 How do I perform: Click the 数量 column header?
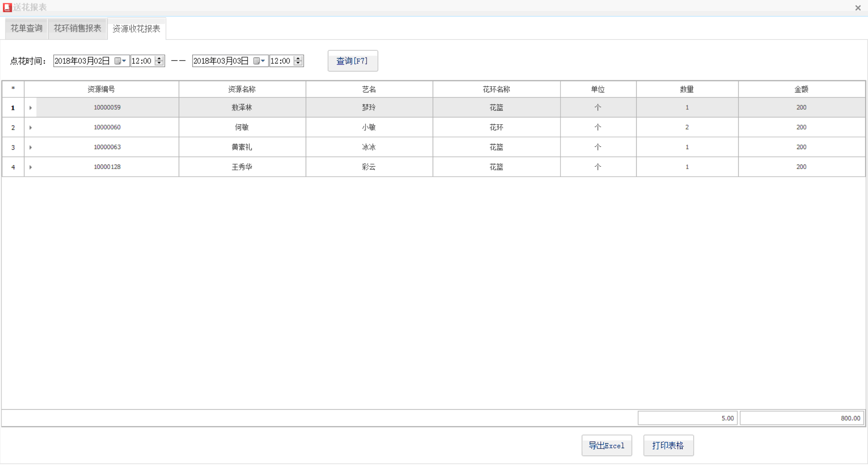[687, 89]
